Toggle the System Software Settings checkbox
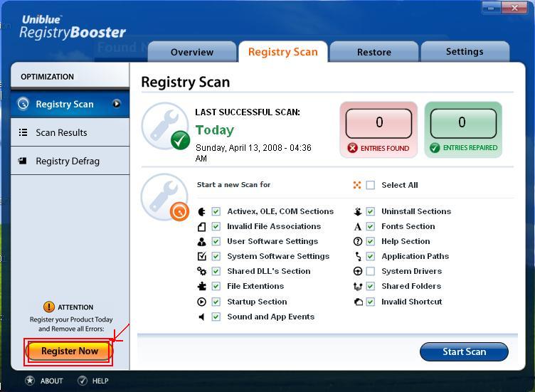The height and width of the screenshot is (392, 535). [x=216, y=256]
